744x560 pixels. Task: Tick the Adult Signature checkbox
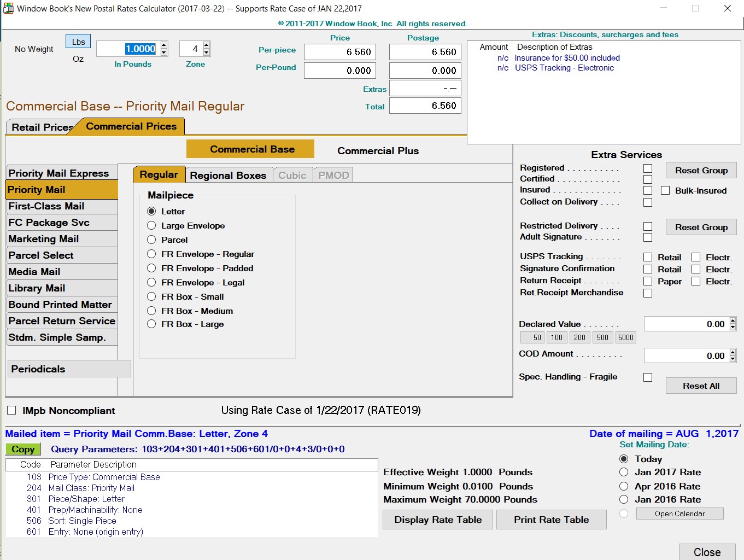648,237
